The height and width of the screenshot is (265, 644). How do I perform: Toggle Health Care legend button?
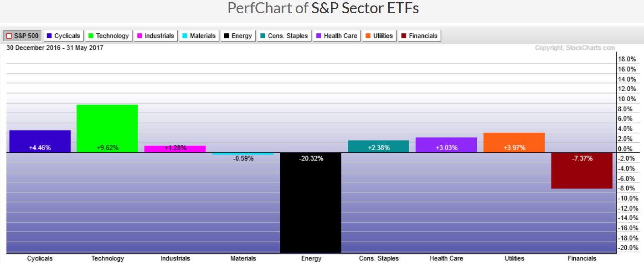tap(336, 36)
